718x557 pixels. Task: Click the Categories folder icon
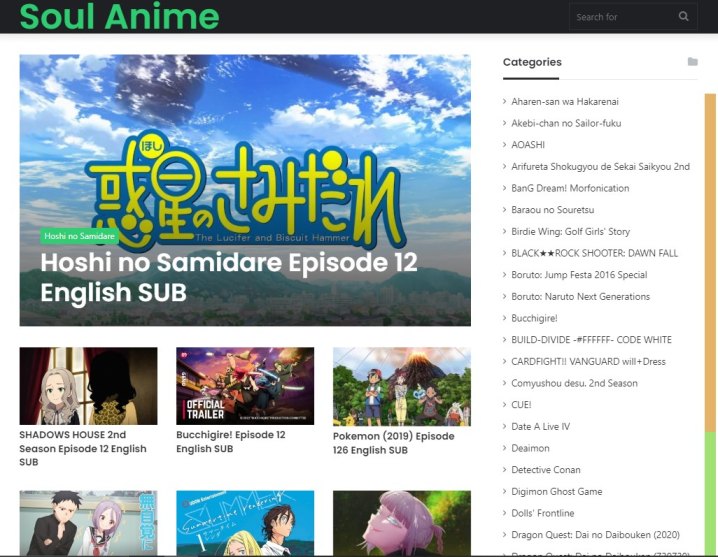pos(692,62)
